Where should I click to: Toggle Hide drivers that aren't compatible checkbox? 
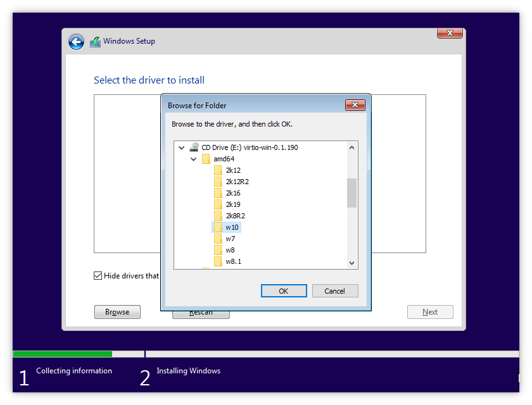point(98,275)
